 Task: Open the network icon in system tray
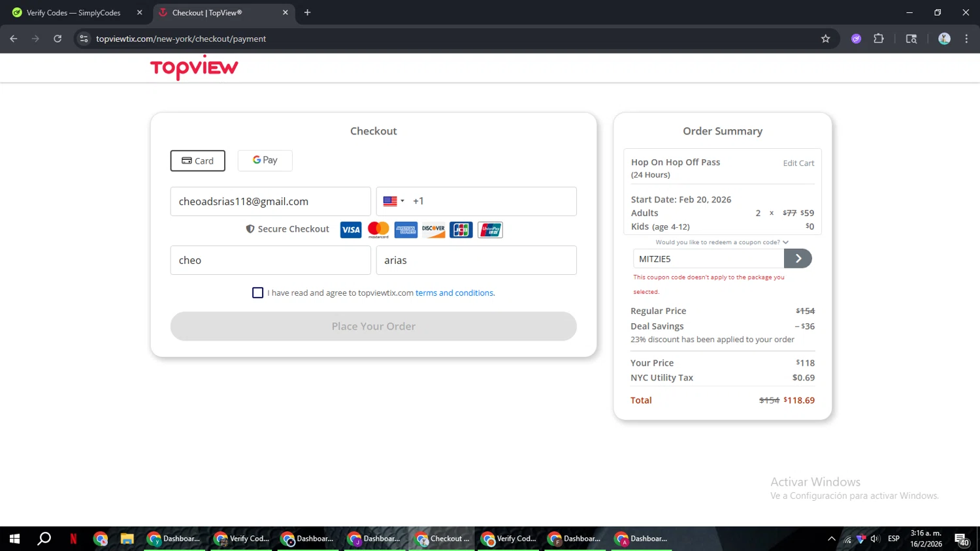click(x=847, y=539)
